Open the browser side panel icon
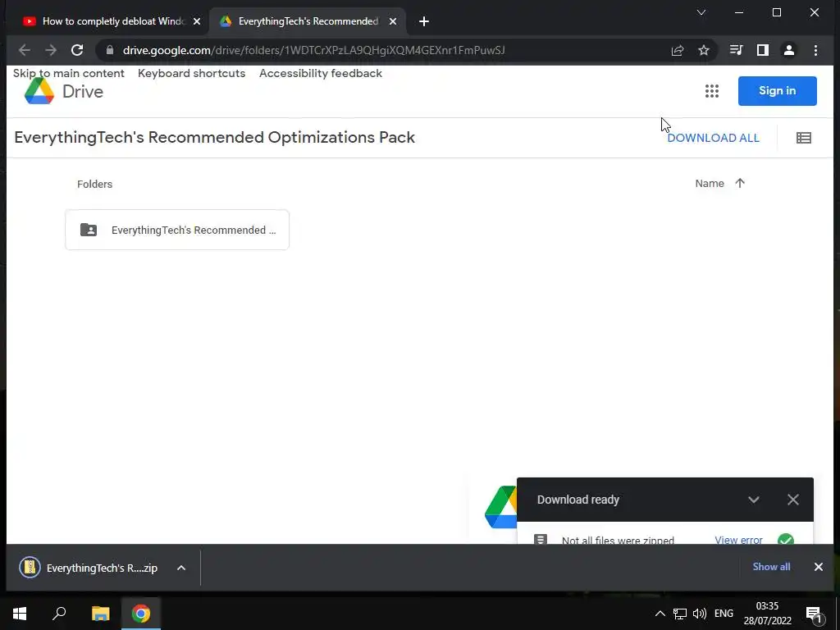Screen dimensions: 840x630 [762, 50]
